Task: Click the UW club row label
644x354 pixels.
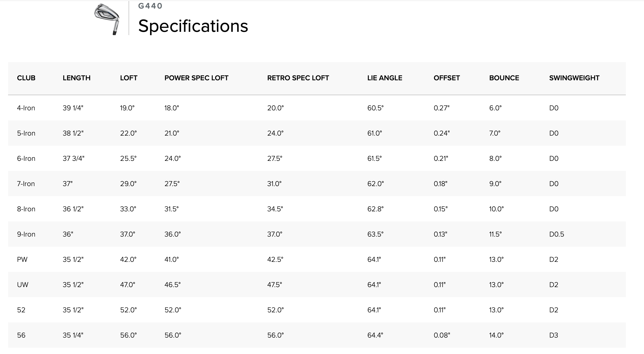Action: [23, 285]
